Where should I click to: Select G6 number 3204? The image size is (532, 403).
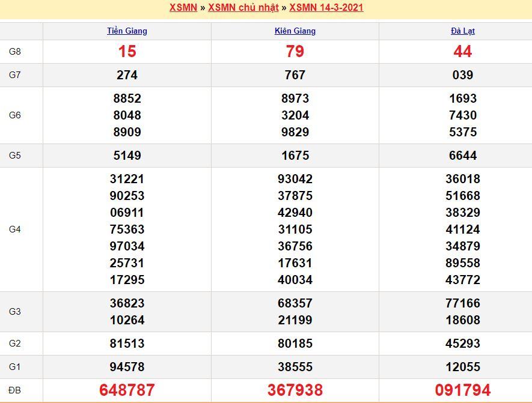click(295, 115)
